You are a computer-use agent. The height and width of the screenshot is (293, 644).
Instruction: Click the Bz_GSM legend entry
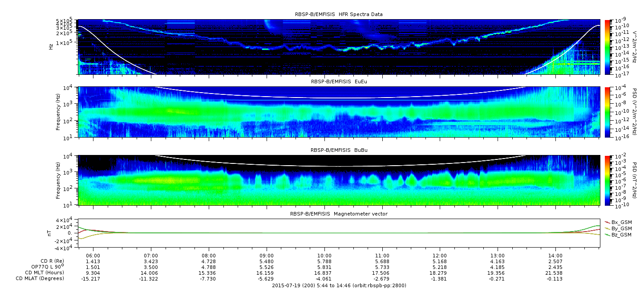[621, 235]
